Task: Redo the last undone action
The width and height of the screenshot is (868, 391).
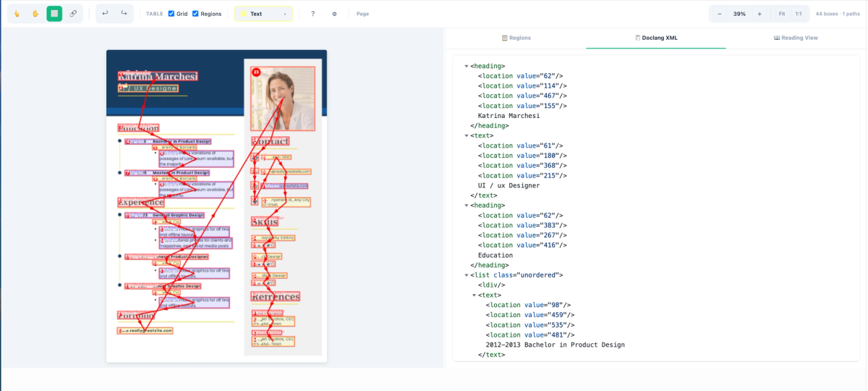Action: 124,14
